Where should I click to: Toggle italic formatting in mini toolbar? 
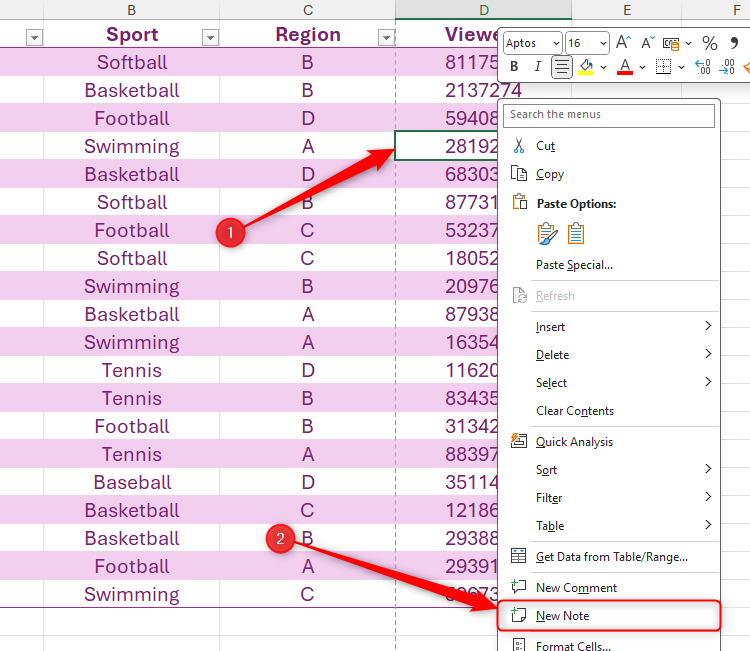tap(537, 67)
